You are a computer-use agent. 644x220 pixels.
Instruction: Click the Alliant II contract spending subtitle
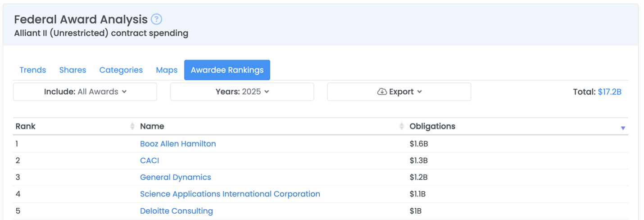tap(101, 33)
